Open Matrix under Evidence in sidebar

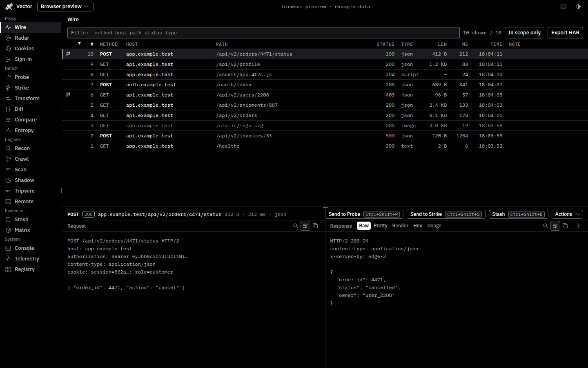(x=30, y=230)
